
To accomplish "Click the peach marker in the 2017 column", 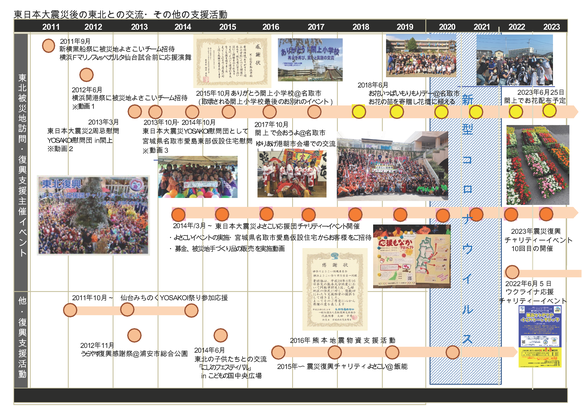I will 314,111.
